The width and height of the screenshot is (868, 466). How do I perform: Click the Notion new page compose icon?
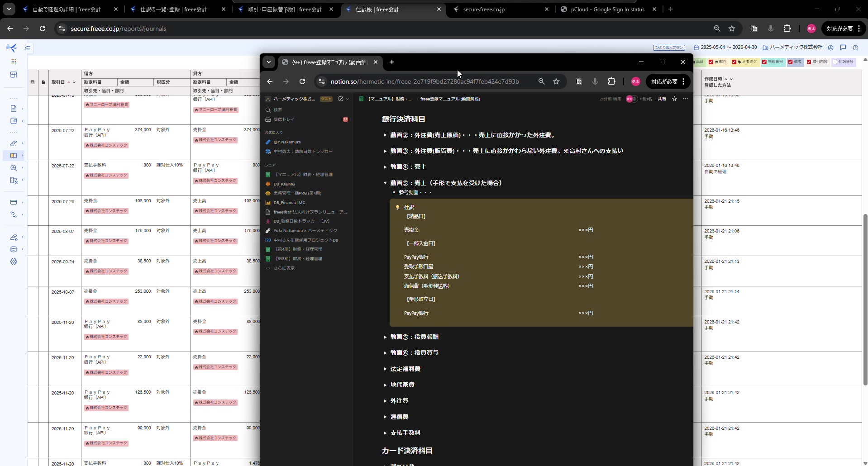coord(341,99)
